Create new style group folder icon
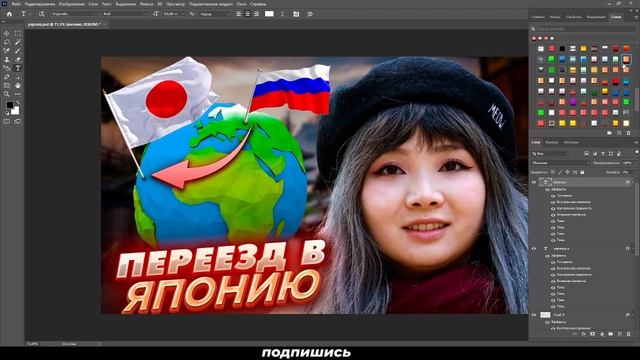This screenshot has height=360, width=640. [609, 133]
